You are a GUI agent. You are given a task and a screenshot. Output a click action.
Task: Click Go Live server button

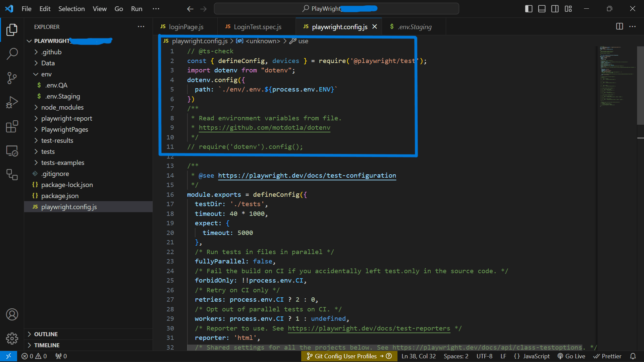(571, 356)
